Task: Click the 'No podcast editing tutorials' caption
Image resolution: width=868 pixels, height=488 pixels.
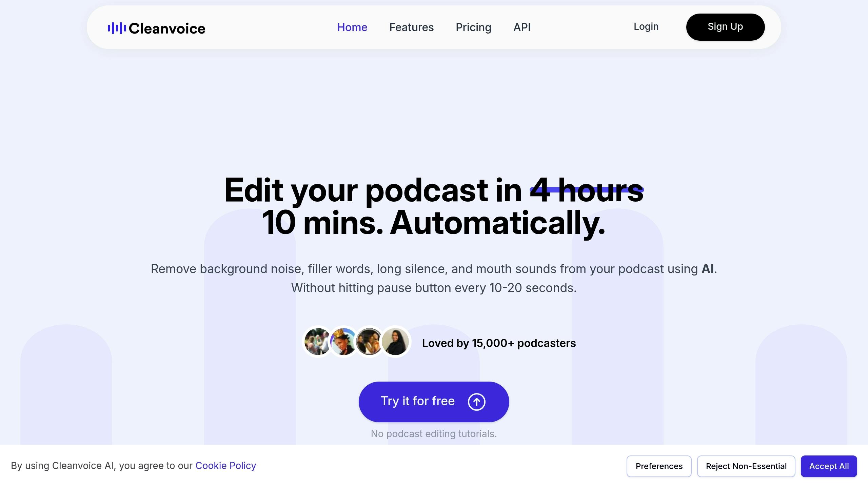Action: coord(434,433)
